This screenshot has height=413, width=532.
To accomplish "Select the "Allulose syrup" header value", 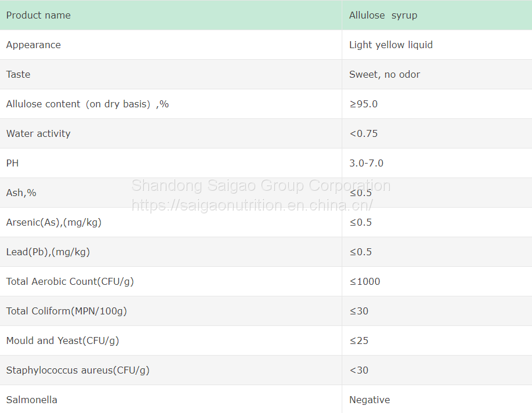I will 383,16.
